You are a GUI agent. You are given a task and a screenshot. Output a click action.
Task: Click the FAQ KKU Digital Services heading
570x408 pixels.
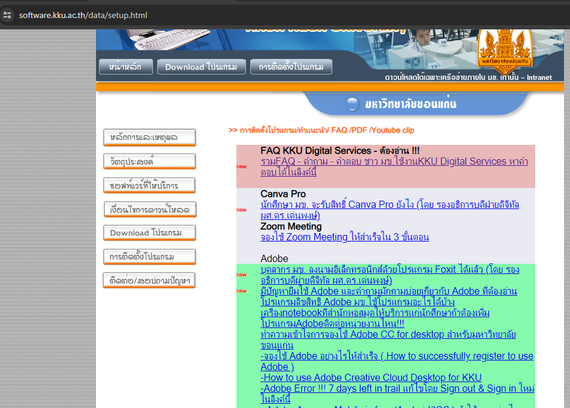coord(340,151)
